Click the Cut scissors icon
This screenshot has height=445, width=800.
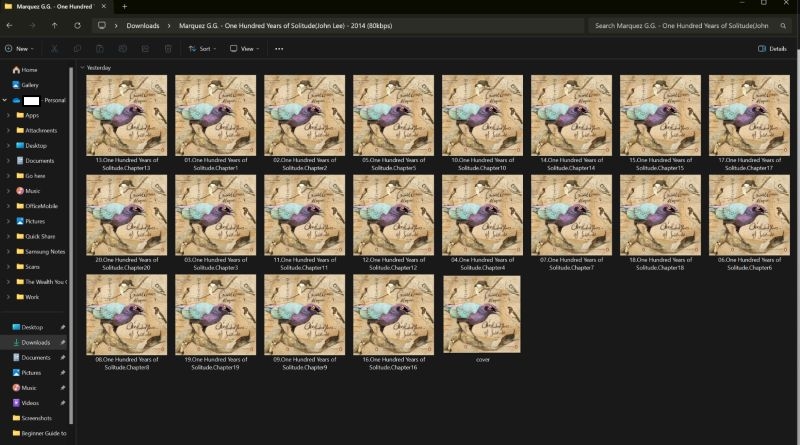53,48
